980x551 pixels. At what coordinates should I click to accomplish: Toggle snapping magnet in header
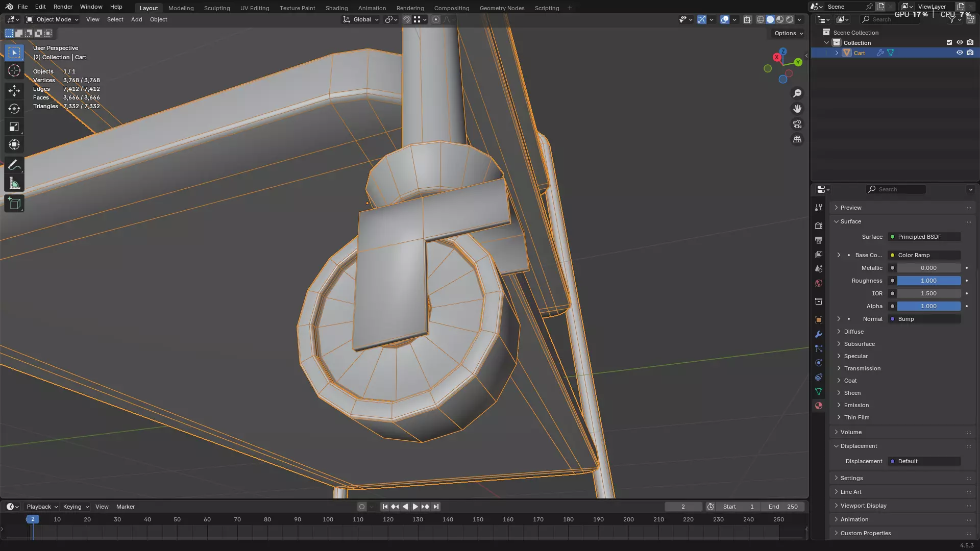[407, 19]
